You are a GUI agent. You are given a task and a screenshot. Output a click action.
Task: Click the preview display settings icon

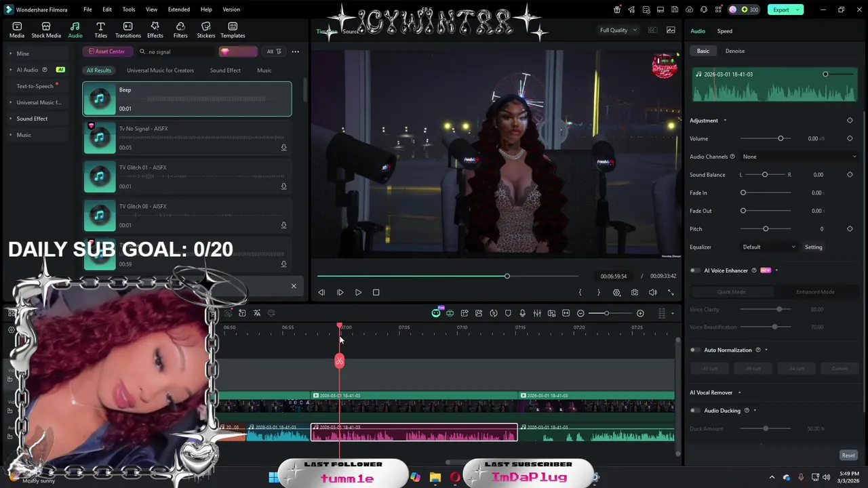(616, 292)
